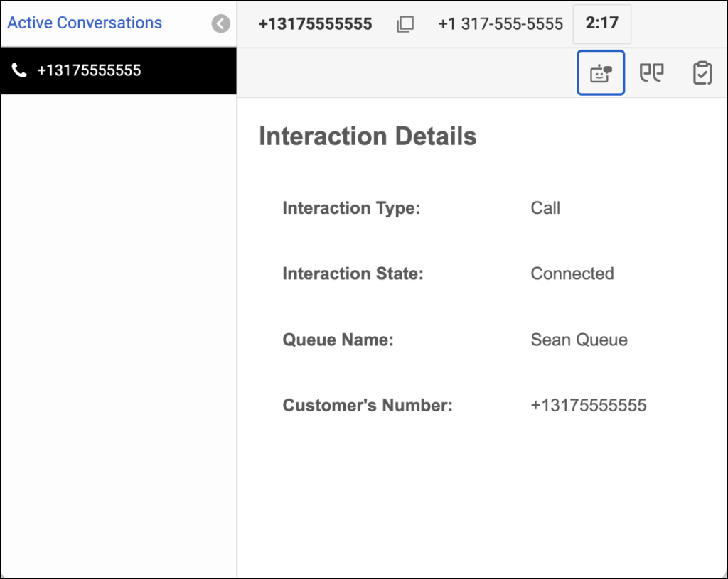Screen dimensions: 728x579
Task: Click the copy number icon beside +13175555555
Action: pyautogui.click(x=405, y=23)
